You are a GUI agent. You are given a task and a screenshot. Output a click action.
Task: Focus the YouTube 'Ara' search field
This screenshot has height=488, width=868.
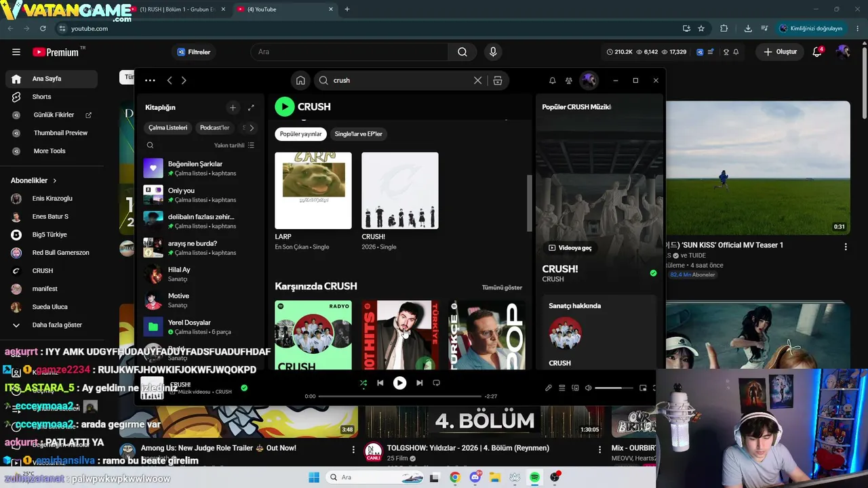coord(349,52)
